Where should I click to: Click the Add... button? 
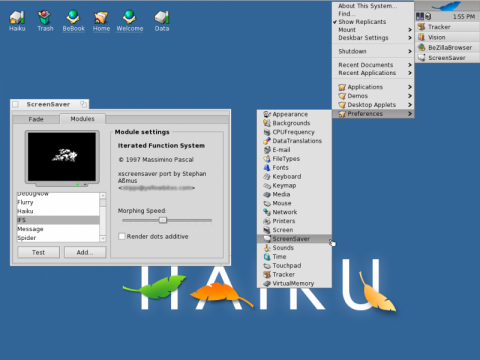(x=85, y=252)
